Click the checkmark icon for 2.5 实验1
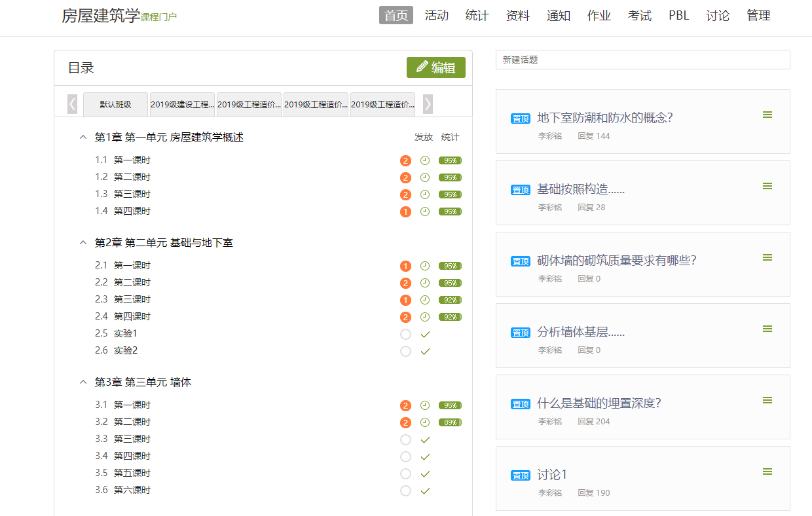This screenshot has width=812, height=516. point(425,335)
